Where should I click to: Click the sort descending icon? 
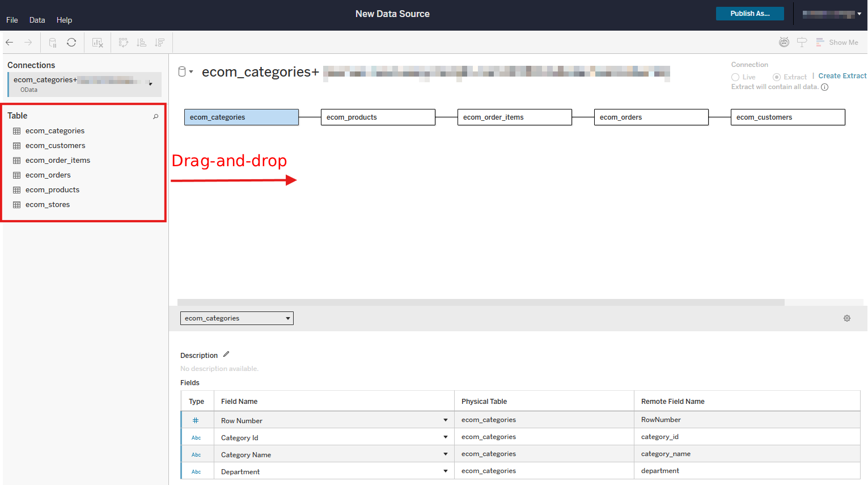[x=160, y=43]
